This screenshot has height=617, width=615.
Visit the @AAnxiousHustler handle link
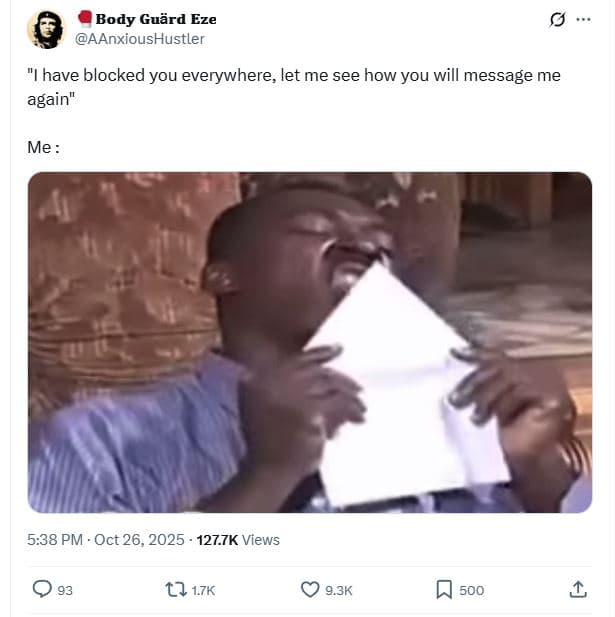[x=140, y=39]
